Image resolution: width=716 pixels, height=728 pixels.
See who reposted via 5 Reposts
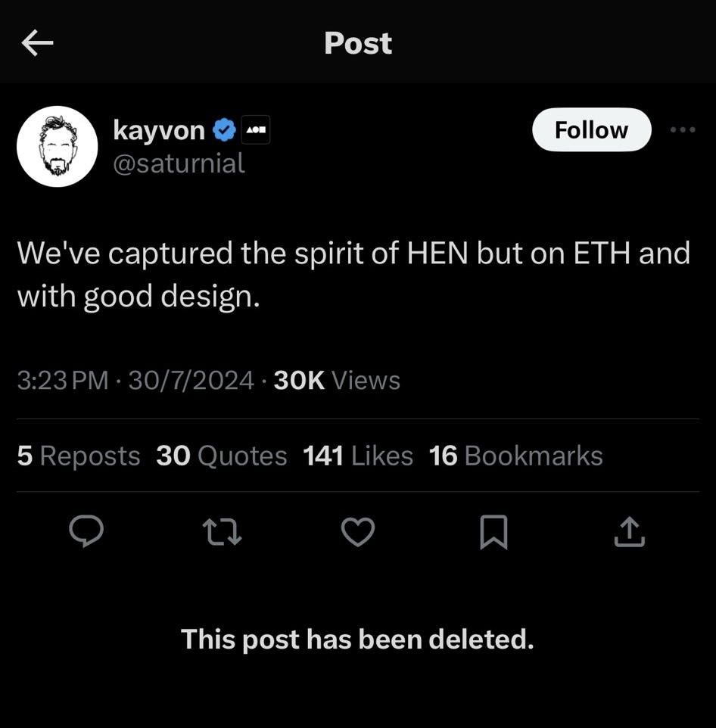[79, 455]
